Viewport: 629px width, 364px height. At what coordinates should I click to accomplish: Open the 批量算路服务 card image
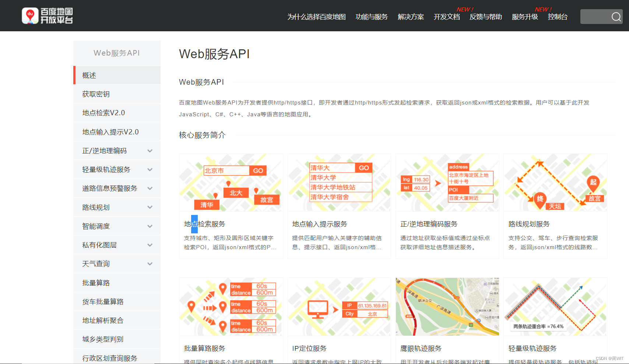(231, 307)
